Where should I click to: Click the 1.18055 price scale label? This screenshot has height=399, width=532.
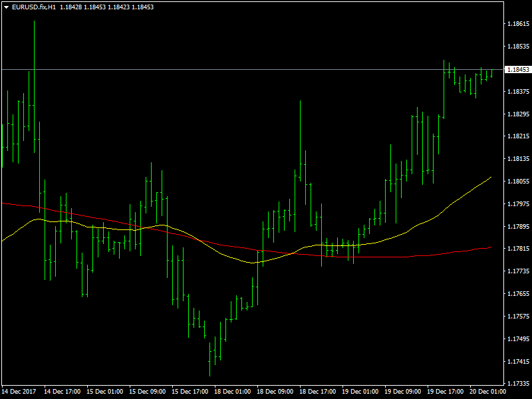518,182
